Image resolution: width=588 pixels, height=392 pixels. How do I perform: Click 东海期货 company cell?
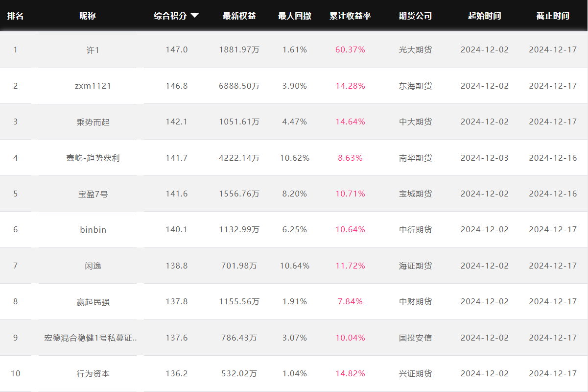[415, 86]
